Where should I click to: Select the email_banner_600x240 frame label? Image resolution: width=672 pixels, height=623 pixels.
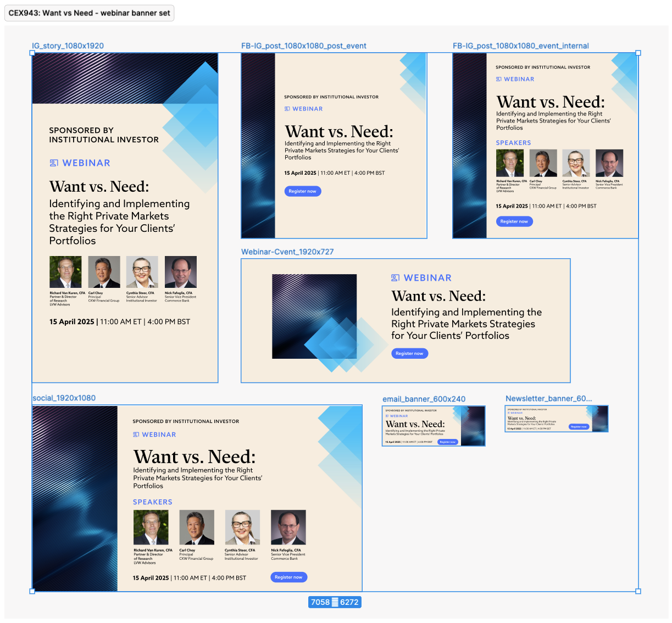coord(424,399)
